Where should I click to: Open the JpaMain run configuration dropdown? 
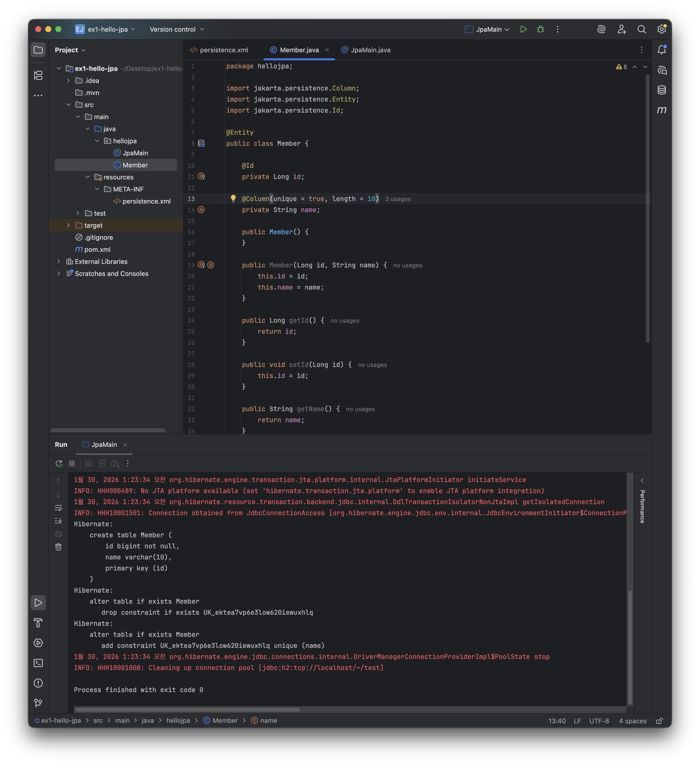[488, 29]
